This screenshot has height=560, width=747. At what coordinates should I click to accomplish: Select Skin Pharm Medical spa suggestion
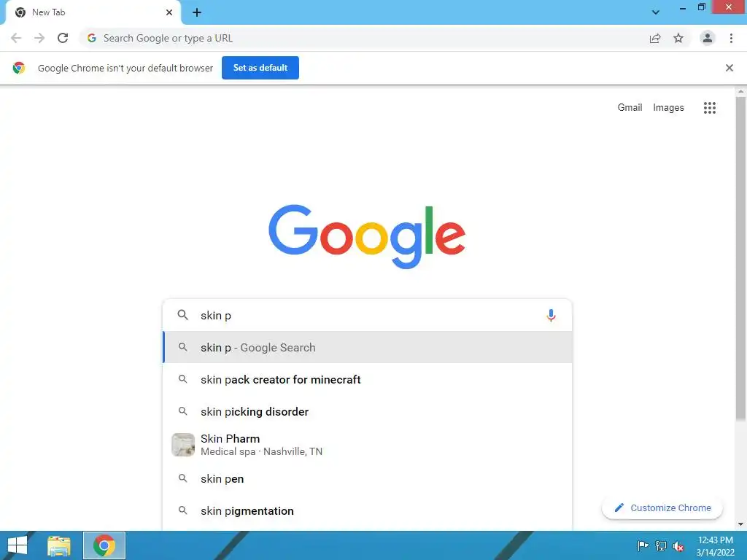[367, 445]
